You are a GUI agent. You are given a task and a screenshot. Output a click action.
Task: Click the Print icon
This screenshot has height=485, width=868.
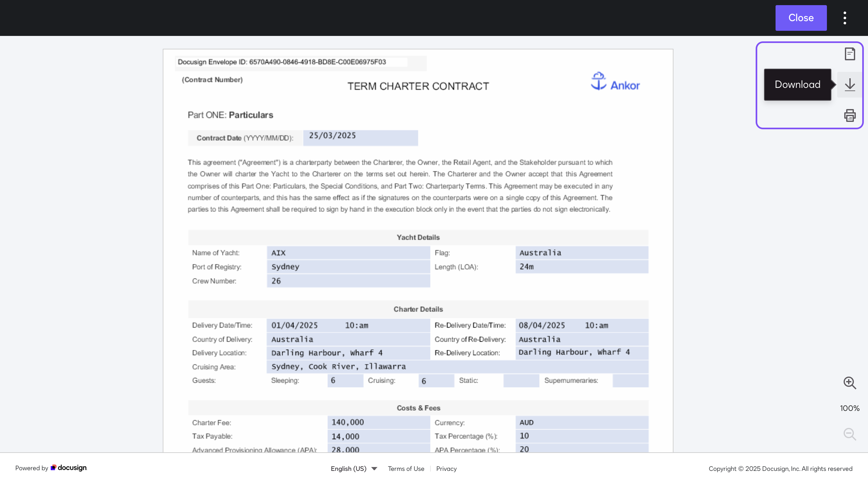coord(849,115)
